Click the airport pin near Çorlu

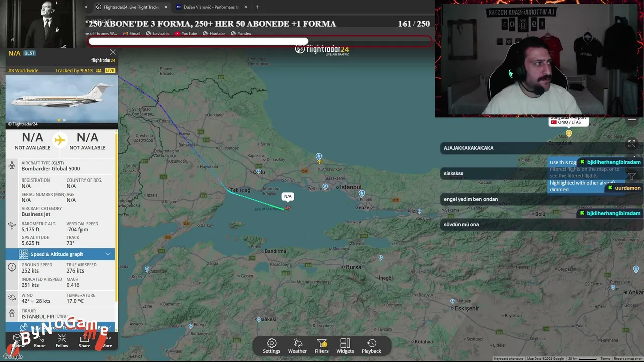tap(258, 171)
